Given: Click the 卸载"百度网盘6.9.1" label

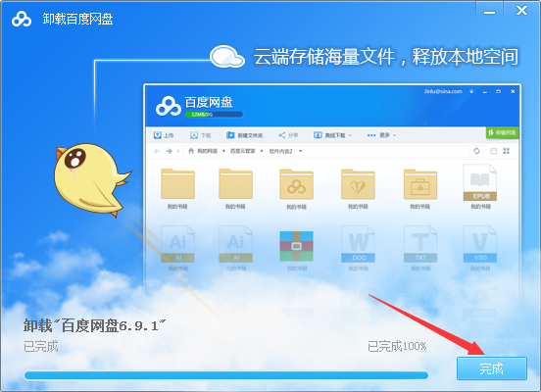Looking at the screenshot, I should (x=94, y=325).
